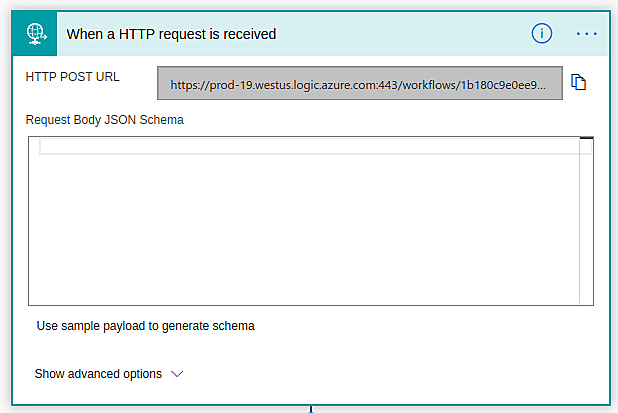The image size is (618, 413).
Task: Click the 'Show advanced options' text
Action: [x=98, y=373]
